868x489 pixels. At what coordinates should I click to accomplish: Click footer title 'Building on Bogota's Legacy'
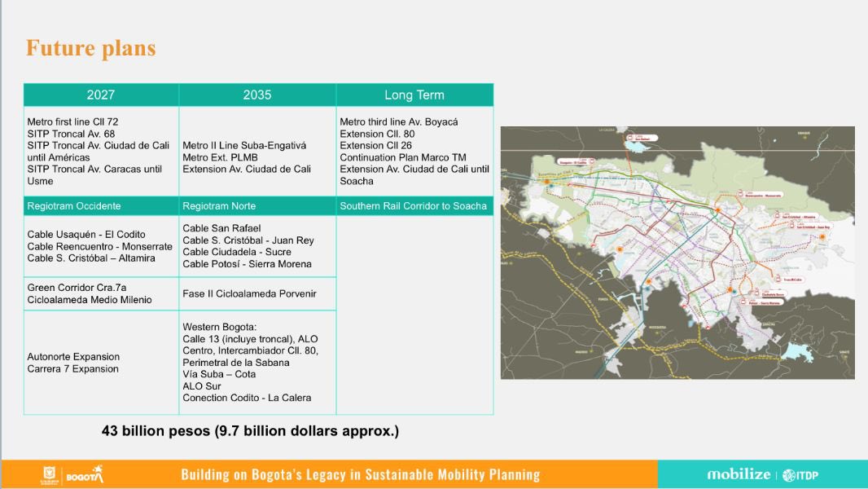360,474
